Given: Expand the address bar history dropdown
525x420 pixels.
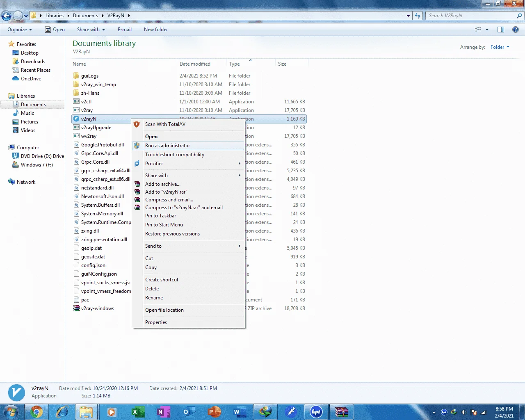Looking at the screenshot, I should (408, 16).
